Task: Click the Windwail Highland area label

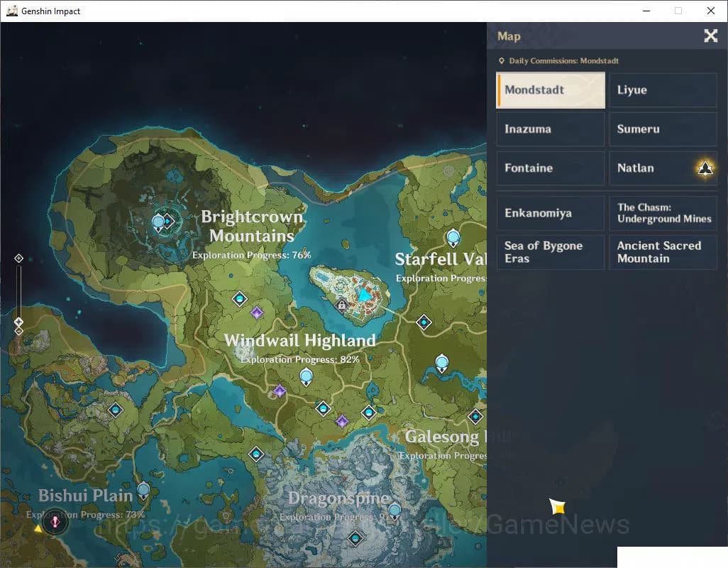Action: point(300,340)
